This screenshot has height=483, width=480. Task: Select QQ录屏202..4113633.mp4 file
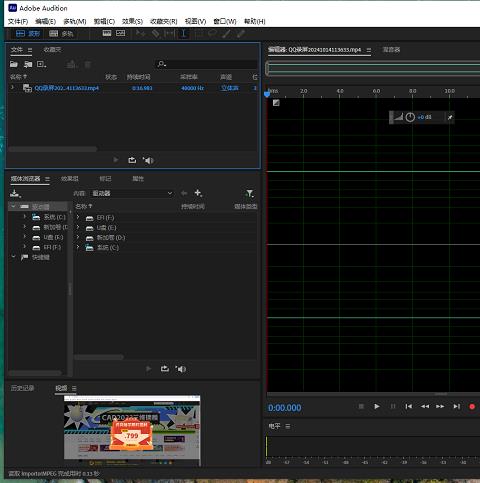(x=67, y=88)
